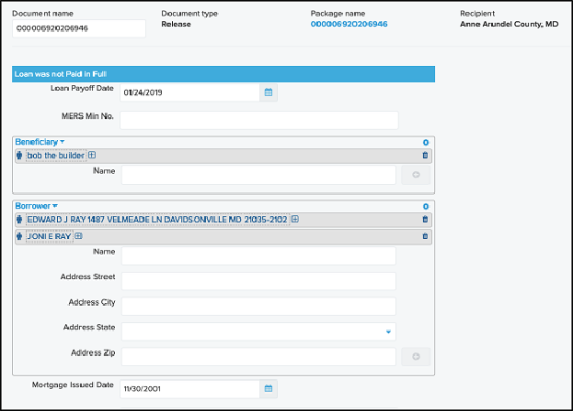Delete the JONI E RAY borrower entry
The height and width of the screenshot is (411, 573).
425,236
